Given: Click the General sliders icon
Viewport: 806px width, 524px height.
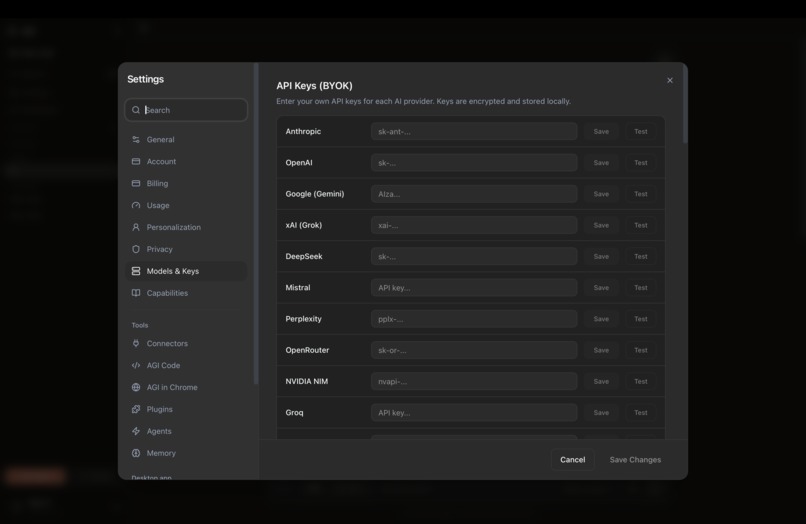Looking at the screenshot, I should pos(136,139).
